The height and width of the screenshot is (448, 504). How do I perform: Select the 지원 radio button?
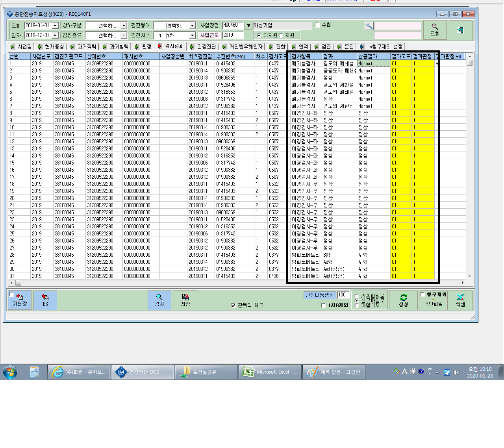281,35
